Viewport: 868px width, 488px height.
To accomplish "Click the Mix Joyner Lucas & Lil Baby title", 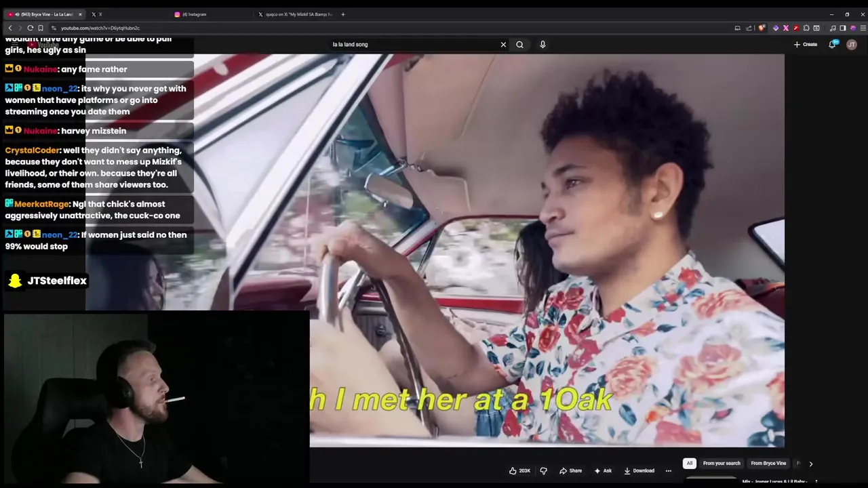I will coord(774,482).
